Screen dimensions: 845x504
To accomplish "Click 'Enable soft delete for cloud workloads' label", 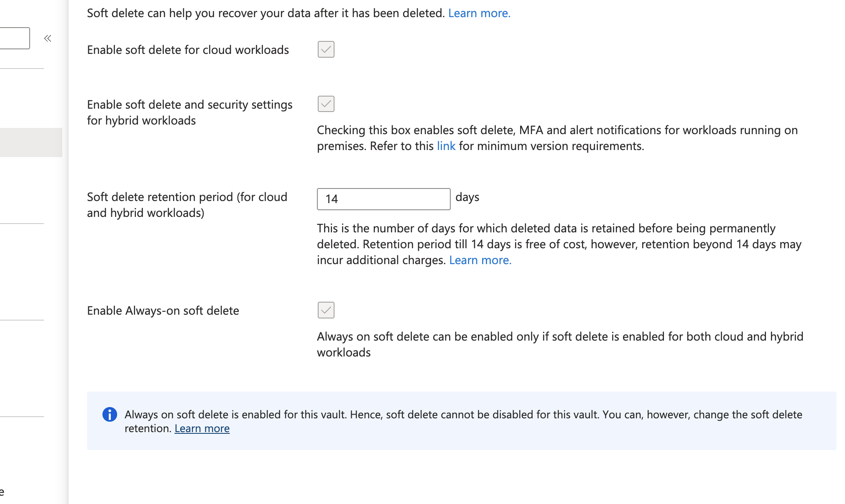I will (x=188, y=50).
